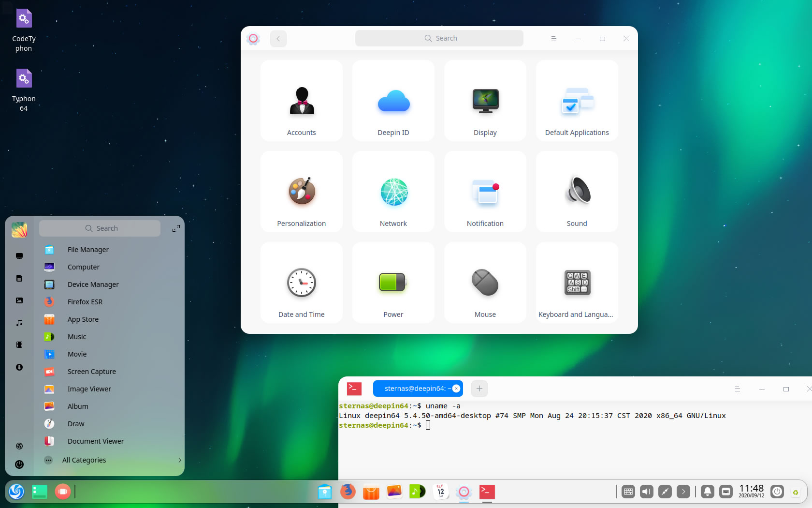The width and height of the screenshot is (812, 508).
Task: Click the multitasking view dock icon
Action: pos(40,492)
